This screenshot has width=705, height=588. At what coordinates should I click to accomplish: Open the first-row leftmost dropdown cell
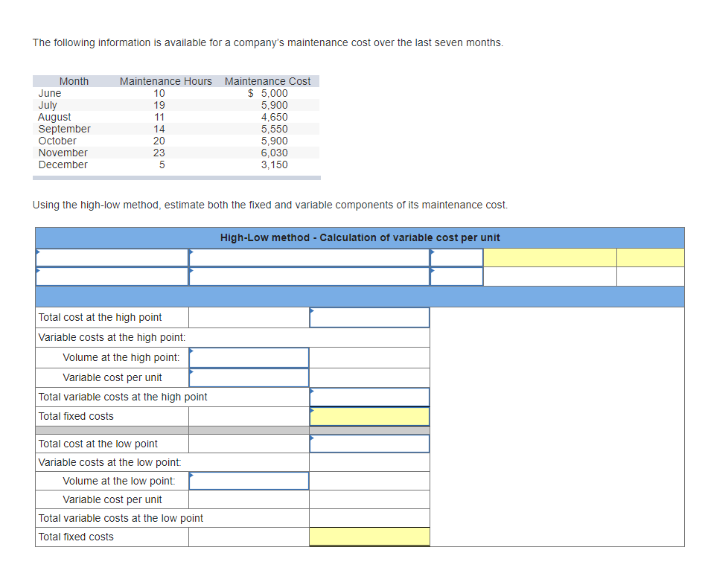click(x=112, y=258)
